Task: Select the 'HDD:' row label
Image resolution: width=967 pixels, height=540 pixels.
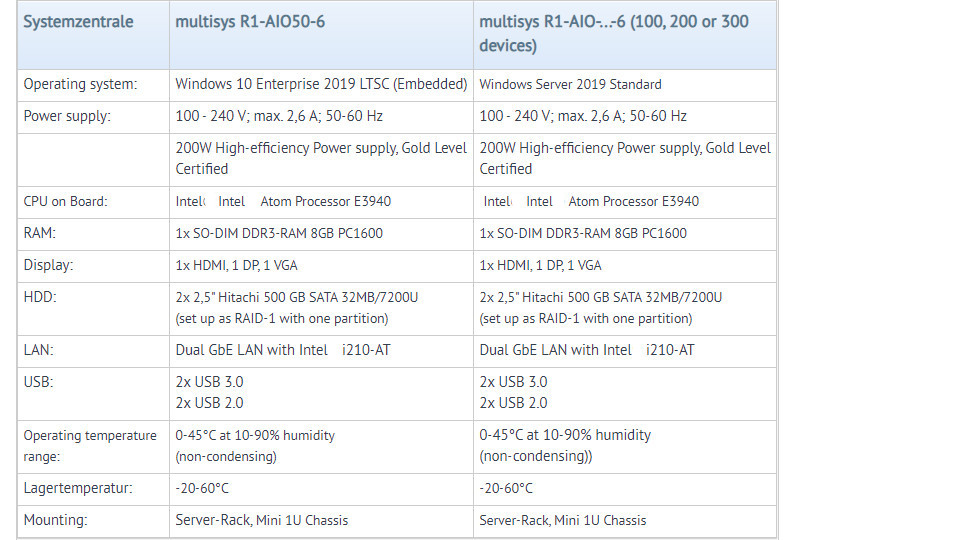Action: point(40,297)
